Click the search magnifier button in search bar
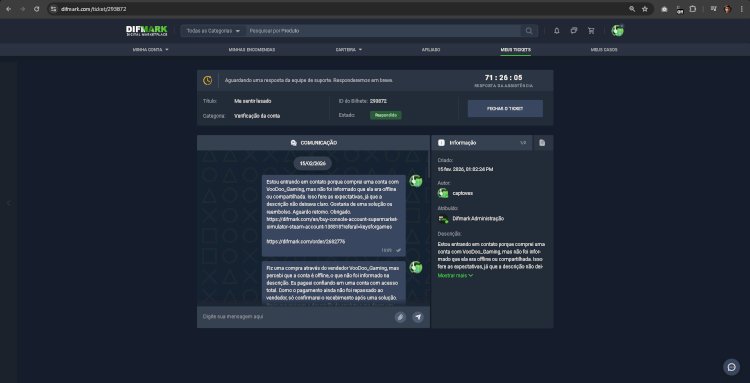Screen dimensions: 750x383 (x=529, y=31)
